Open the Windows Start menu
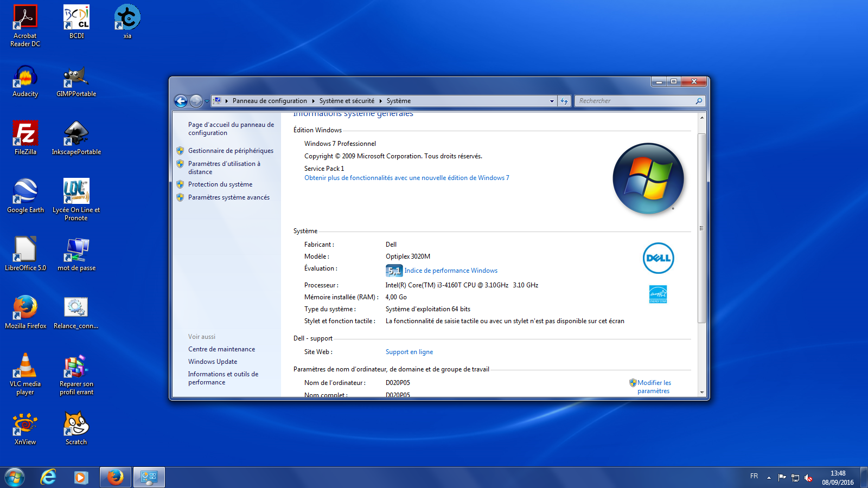This screenshot has height=488, width=868. pyautogui.click(x=15, y=477)
